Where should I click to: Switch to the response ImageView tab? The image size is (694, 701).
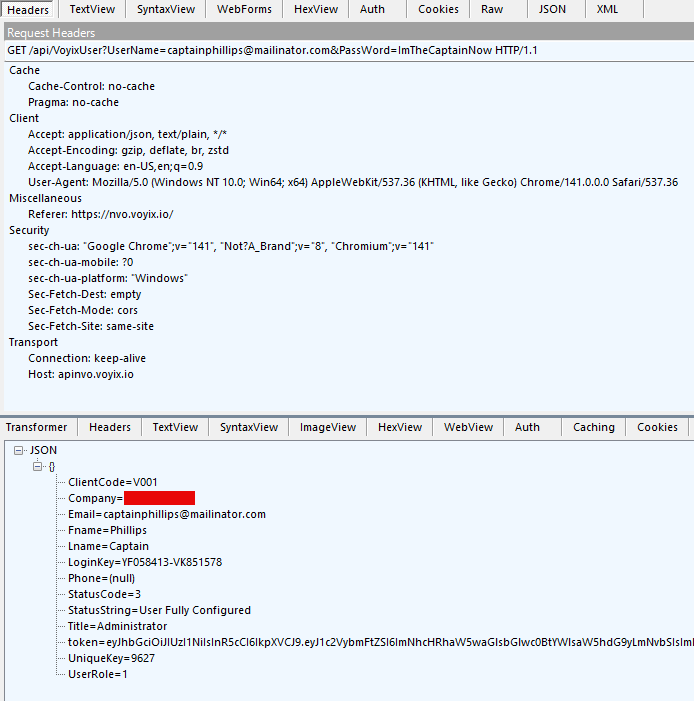(x=327, y=427)
